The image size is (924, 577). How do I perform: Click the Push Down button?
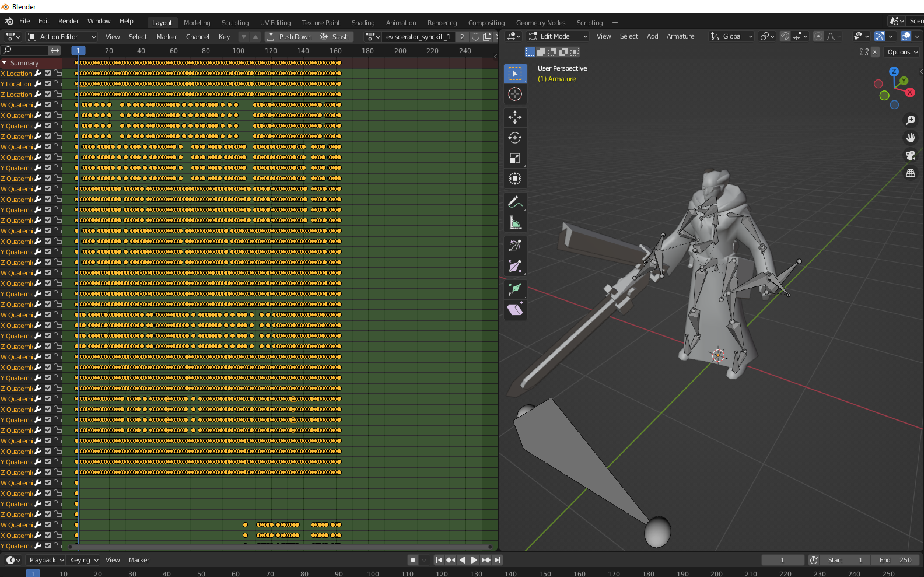tap(290, 37)
